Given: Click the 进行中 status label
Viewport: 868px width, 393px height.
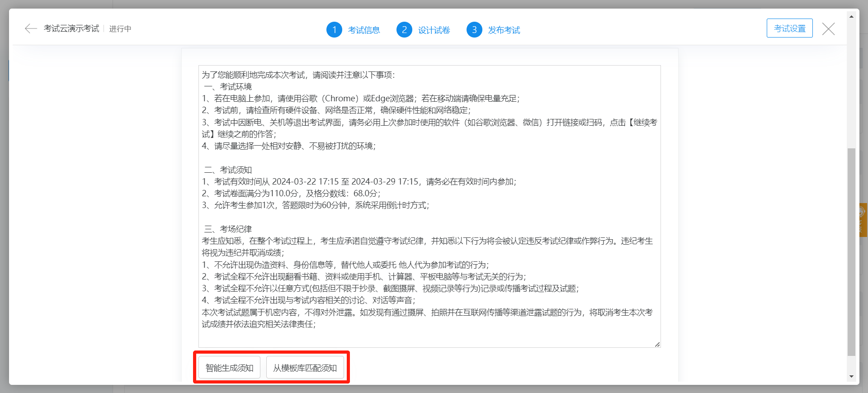Looking at the screenshot, I should point(120,29).
